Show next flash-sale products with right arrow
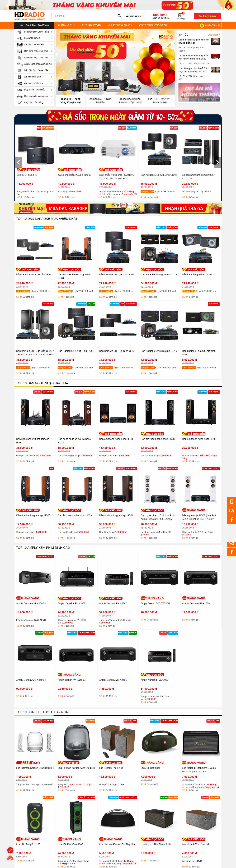The image size is (236, 868). click(x=218, y=162)
